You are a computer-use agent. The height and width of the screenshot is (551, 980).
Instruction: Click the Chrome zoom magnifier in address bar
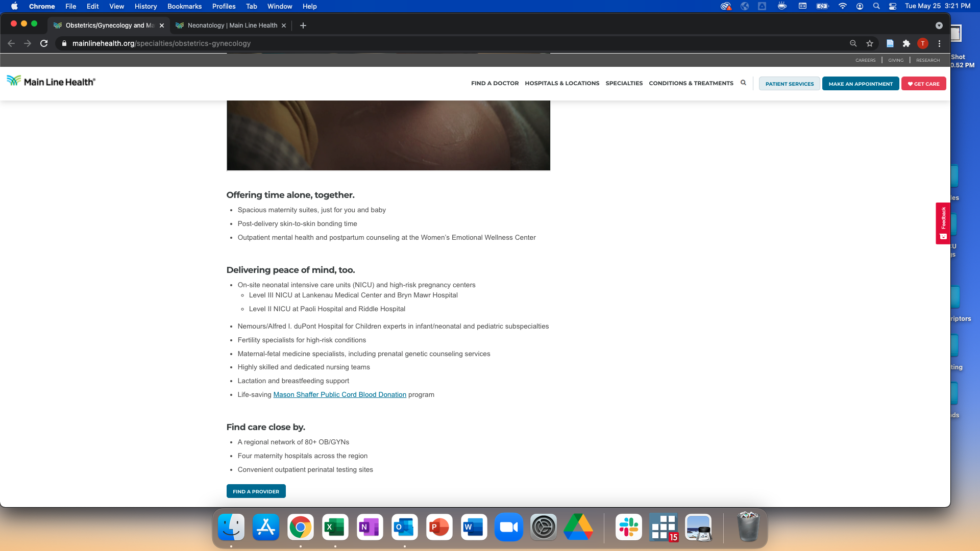tap(853, 43)
